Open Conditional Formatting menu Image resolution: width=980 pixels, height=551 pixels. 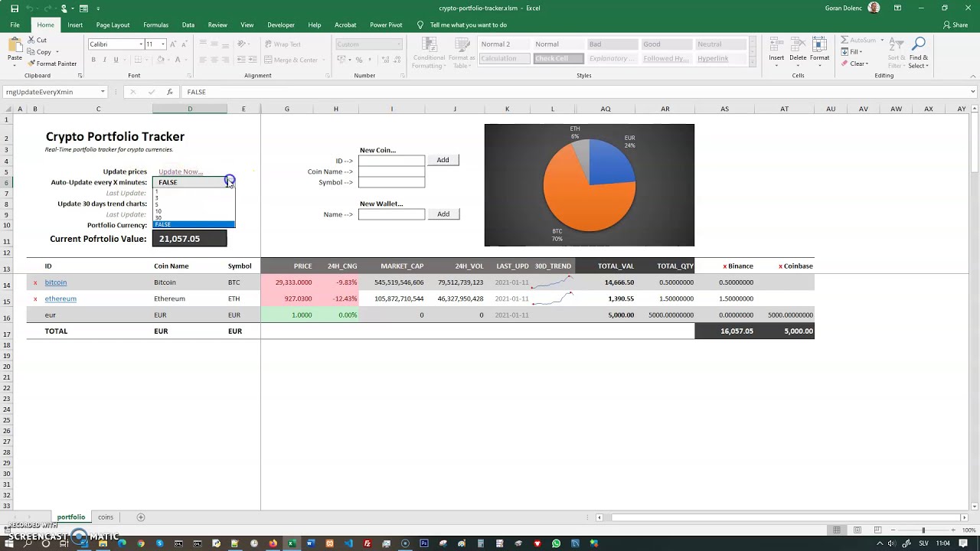tap(429, 52)
